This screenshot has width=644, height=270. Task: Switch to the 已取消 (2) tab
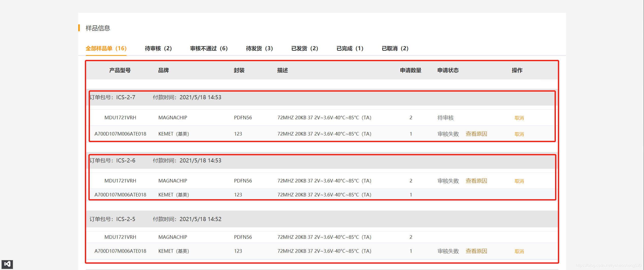pyautogui.click(x=395, y=48)
